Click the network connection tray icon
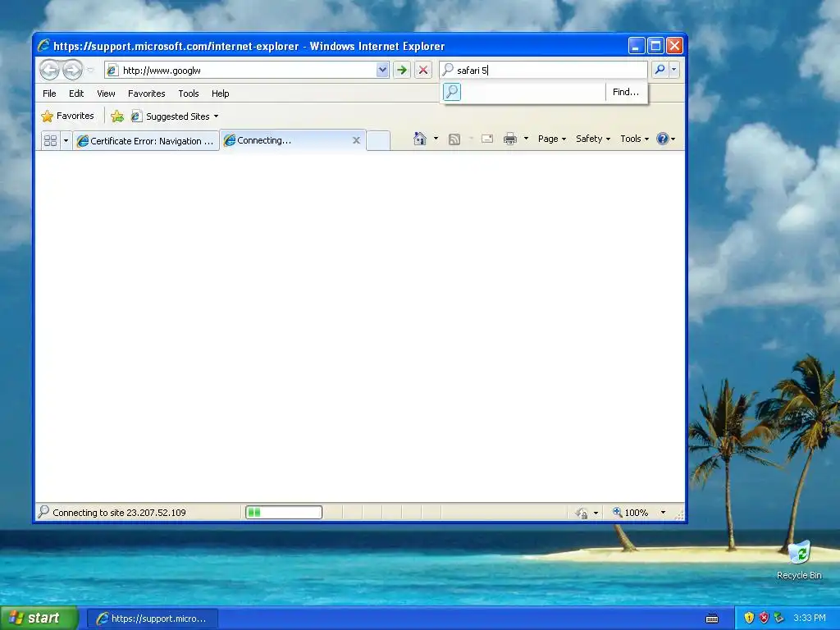Screen dimensions: 840x630 click(x=779, y=618)
